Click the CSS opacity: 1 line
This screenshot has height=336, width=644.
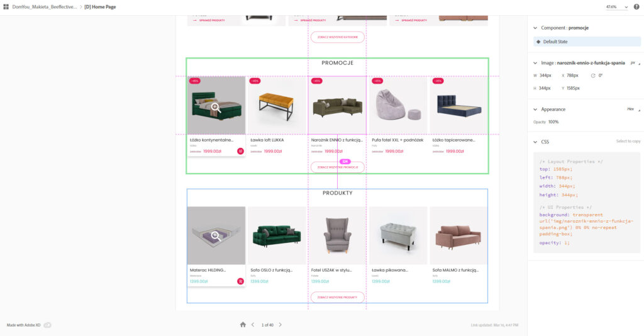(x=555, y=243)
